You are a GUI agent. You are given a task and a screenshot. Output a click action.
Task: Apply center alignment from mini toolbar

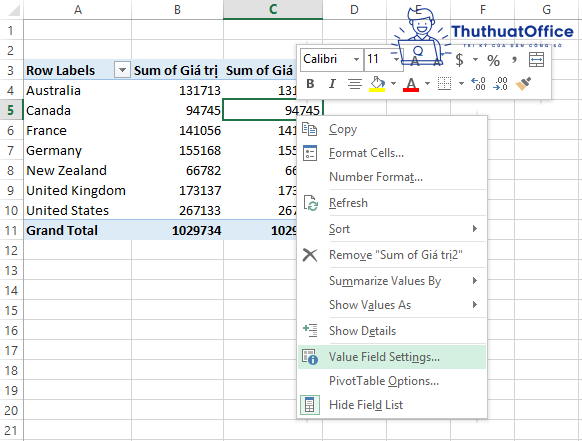pos(355,84)
